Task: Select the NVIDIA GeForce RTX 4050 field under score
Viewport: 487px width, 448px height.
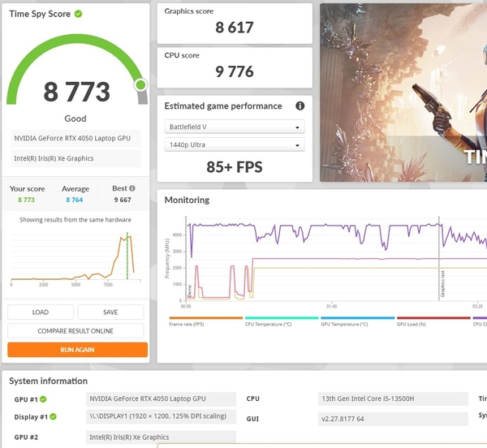Action: [x=75, y=139]
